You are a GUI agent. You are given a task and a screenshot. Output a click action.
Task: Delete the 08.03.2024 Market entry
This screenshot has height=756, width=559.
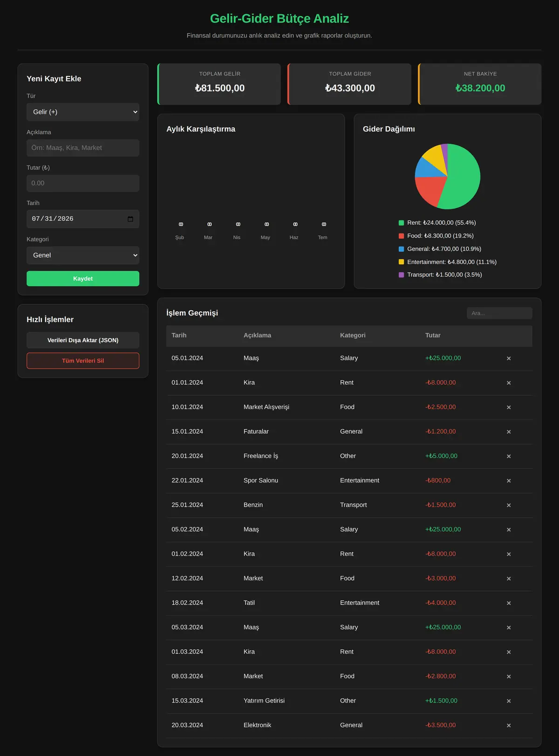click(509, 676)
